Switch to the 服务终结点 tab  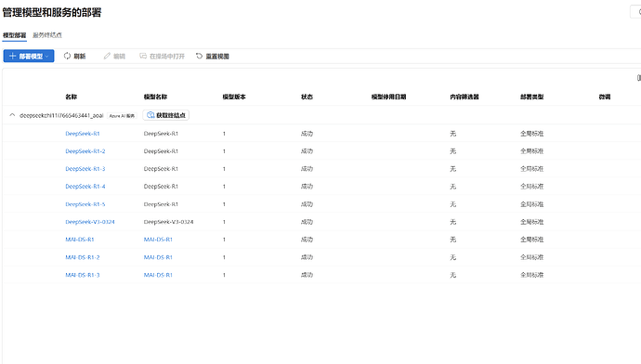[x=47, y=35]
